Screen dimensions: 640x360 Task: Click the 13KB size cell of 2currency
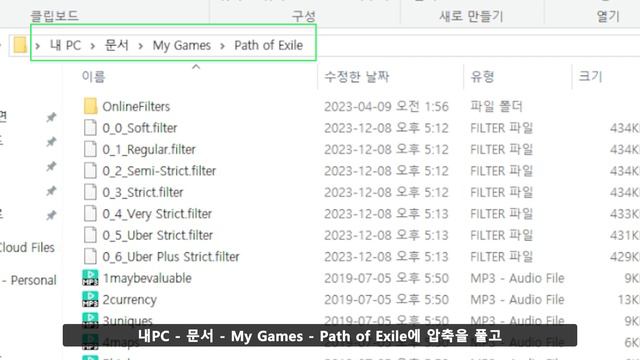(629, 300)
